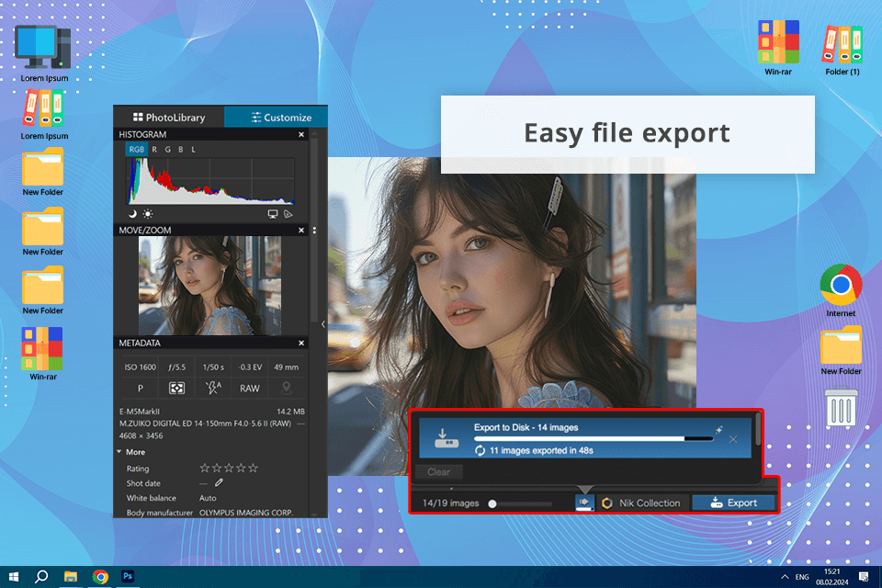Set rating to three stars
This screenshot has width=882, height=588.
229,468
